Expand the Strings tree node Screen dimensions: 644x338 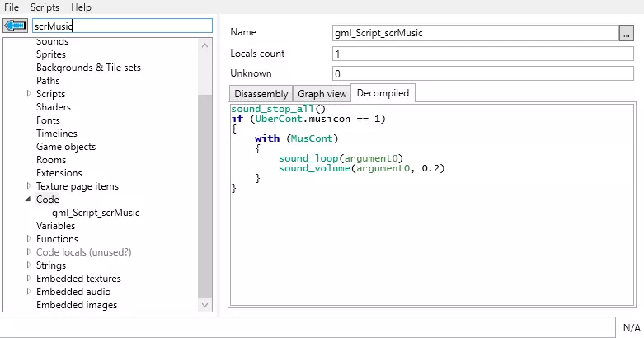coord(29,265)
